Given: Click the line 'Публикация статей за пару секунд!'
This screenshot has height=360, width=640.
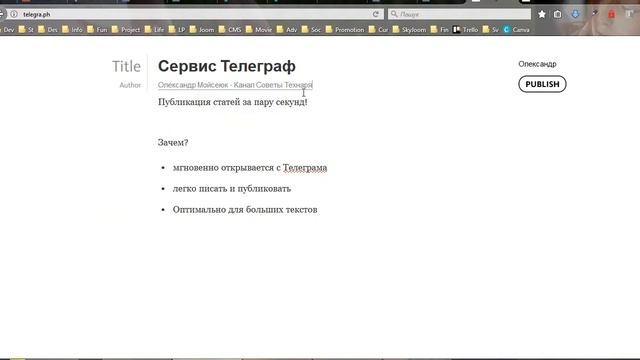Looking at the screenshot, I should coord(233,102).
